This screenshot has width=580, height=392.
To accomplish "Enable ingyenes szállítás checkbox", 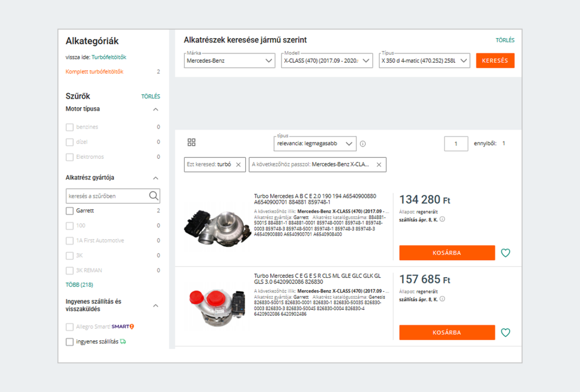I will 70,342.
